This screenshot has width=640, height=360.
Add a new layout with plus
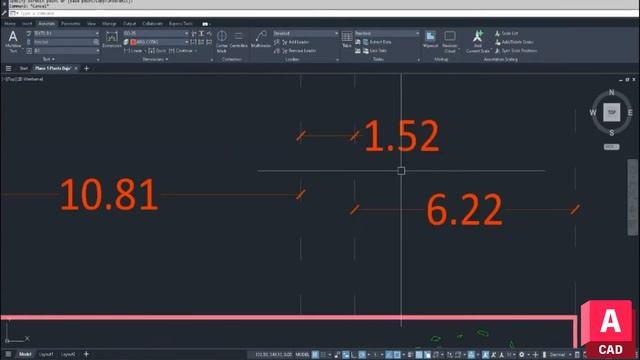coord(86,354)
